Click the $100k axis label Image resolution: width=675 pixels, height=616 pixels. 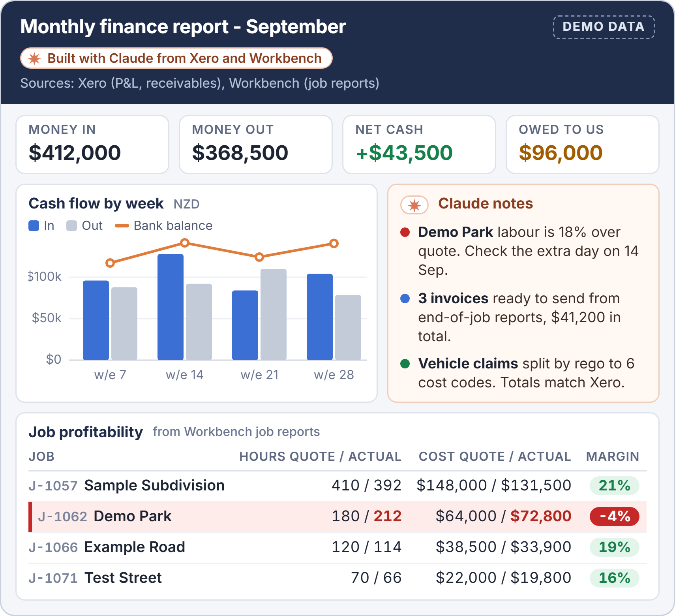[45, 276]
